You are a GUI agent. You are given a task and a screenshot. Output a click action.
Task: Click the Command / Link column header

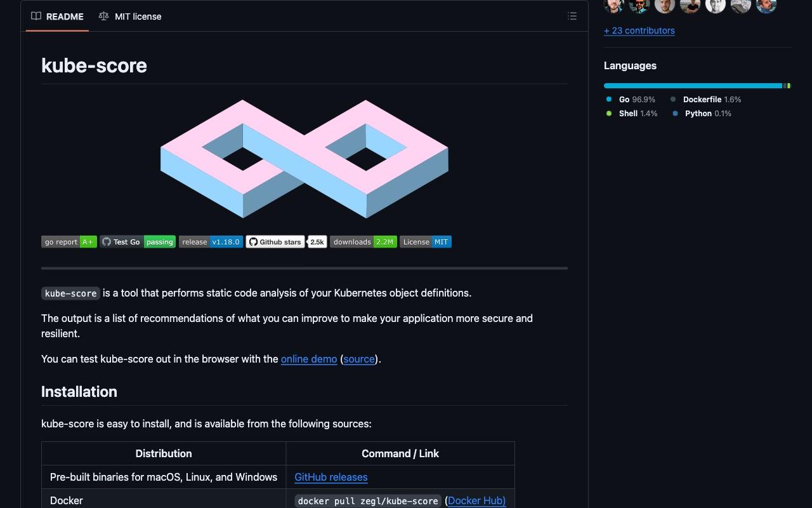[x=400, y=453]
